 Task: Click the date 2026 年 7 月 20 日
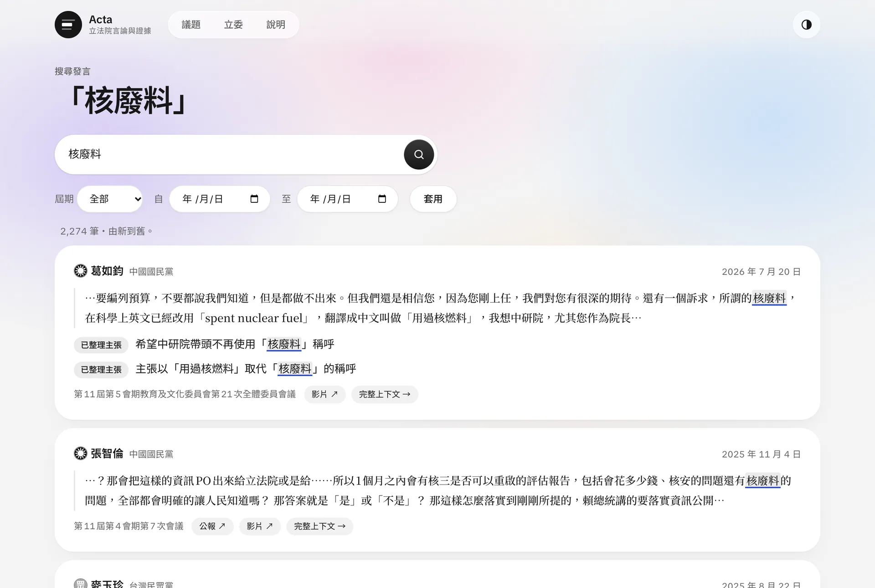761,272
